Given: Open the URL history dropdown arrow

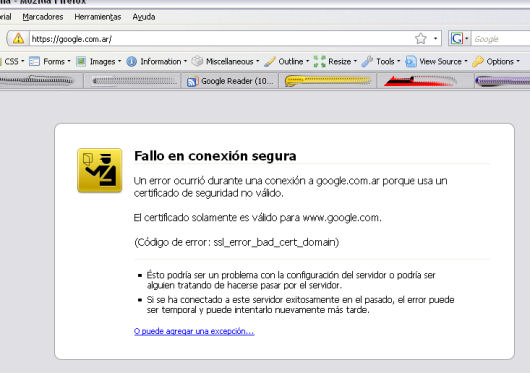Looking at the screenshot, I should pyautogui.click(x=435, y=39).
